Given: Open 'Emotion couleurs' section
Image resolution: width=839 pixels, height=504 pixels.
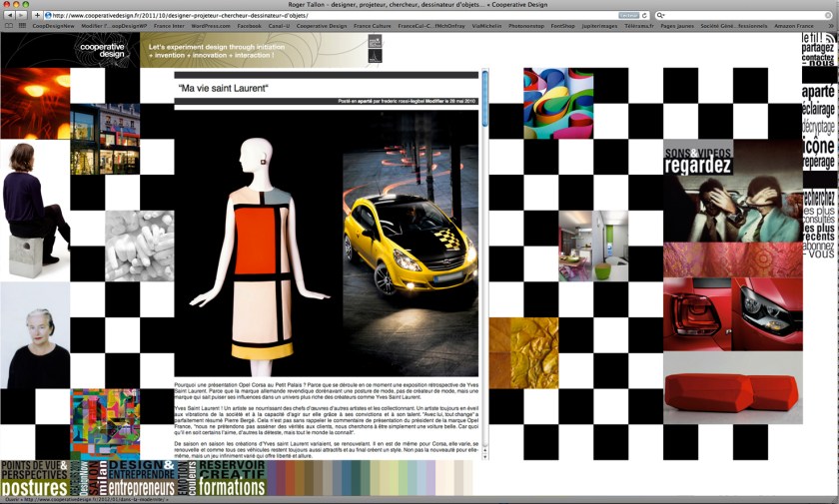Looking at the screenshot, I should click(x=187, y=478).
